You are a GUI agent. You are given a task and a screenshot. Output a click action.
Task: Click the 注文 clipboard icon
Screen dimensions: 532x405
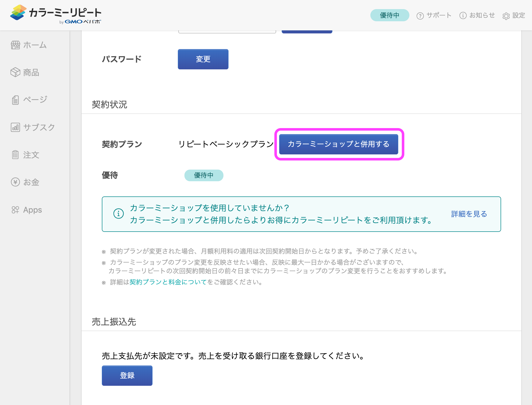pos(15,155)
